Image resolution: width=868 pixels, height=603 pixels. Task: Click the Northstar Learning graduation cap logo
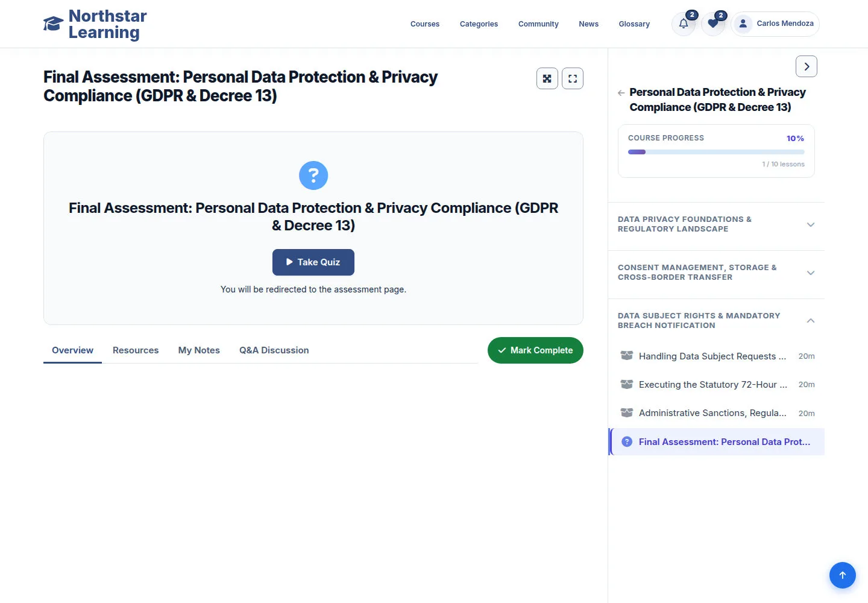point(53,24)
